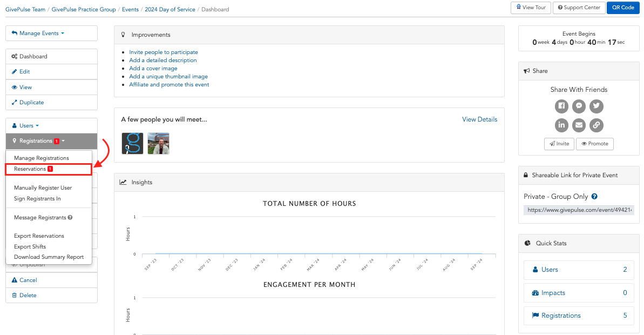Go to GivePulse Team breadcrumb

(x=25, y=9)
